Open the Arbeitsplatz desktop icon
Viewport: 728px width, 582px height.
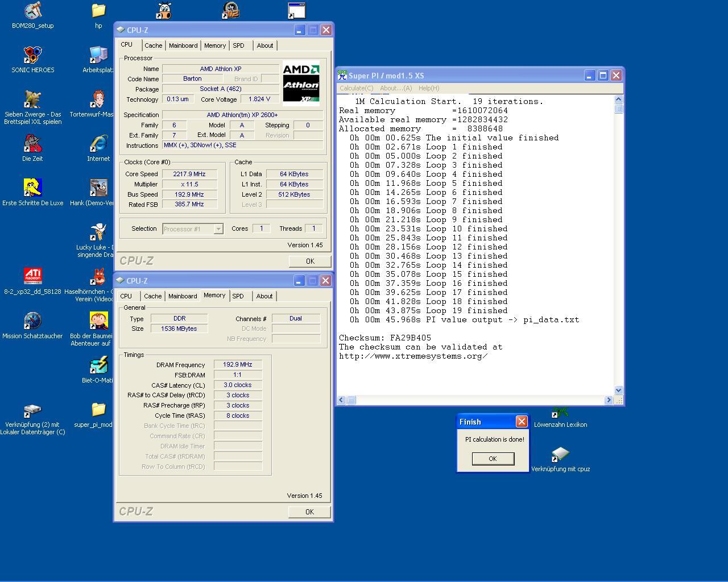pos(98,60)
